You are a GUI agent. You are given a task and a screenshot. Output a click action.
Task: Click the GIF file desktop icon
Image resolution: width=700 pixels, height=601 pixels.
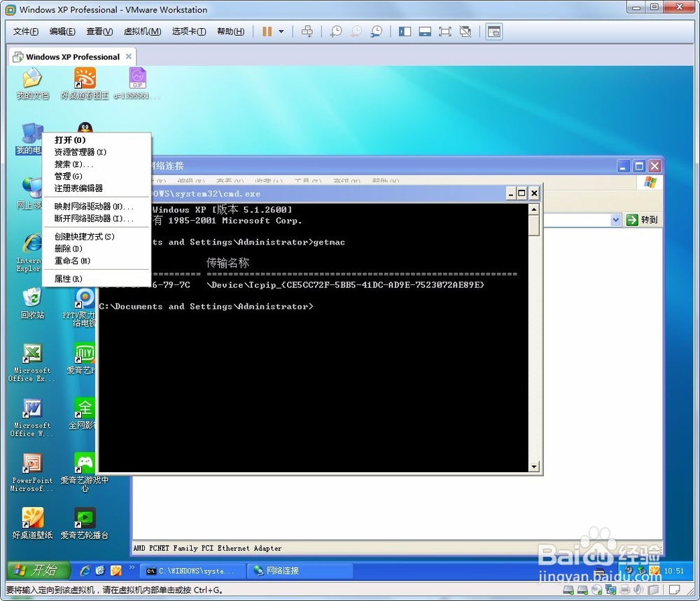(137, 83)
